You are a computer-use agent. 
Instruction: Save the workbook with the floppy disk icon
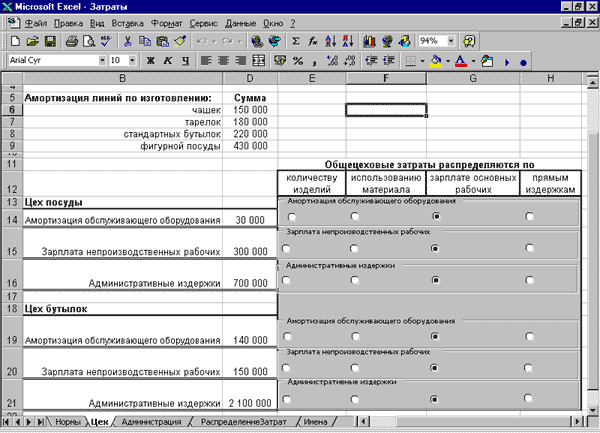point(50,41)
